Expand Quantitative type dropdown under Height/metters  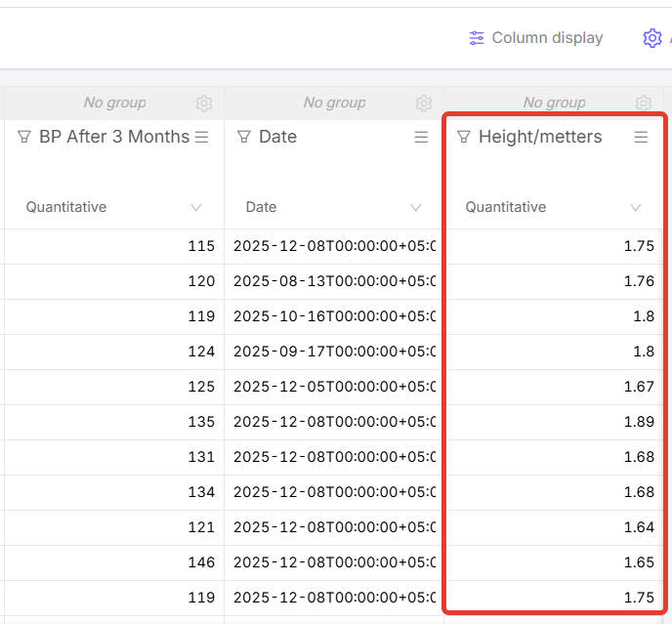[636, 207]
